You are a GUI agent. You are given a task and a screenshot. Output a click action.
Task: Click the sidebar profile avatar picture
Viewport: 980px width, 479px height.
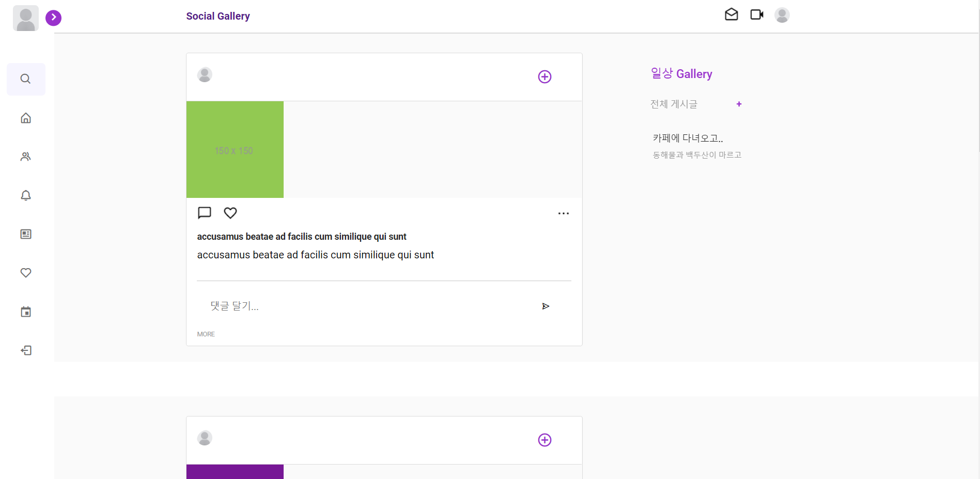point(26,18)
